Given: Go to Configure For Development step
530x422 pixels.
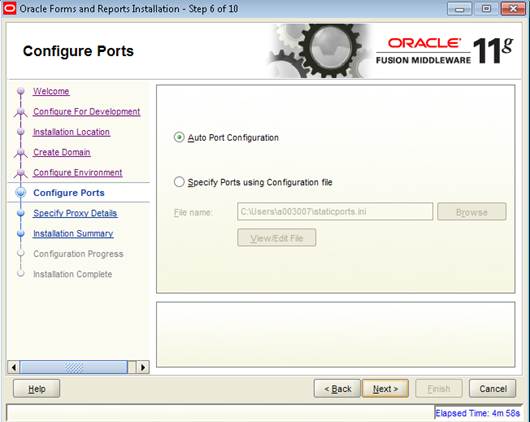Looking at the screenshot, I should pyautogui.click(x=87, y=112).
